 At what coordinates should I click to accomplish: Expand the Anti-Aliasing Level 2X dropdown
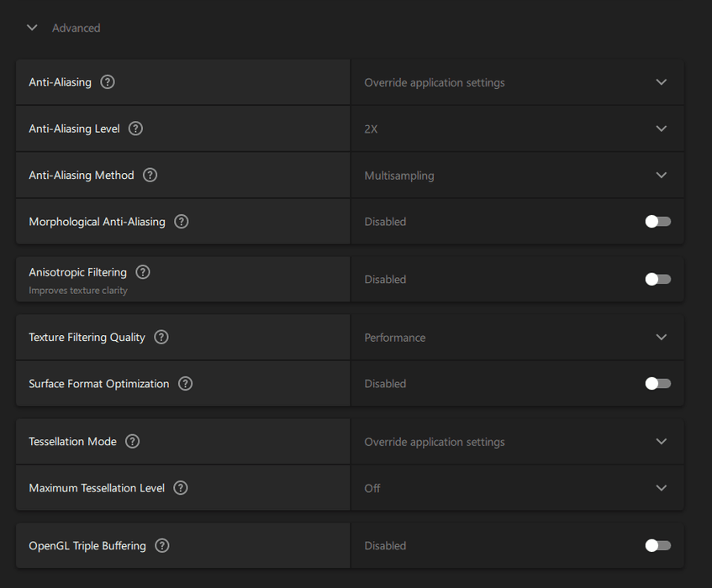click(517, 129)
